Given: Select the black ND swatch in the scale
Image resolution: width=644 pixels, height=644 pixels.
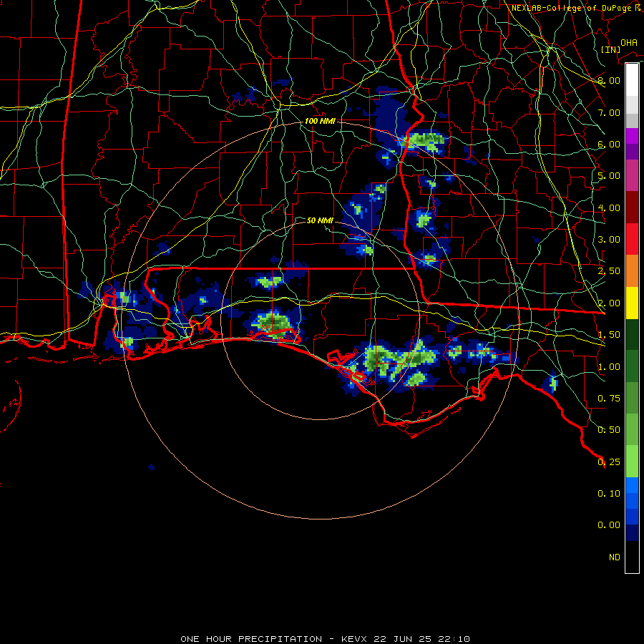Looking at the screenshot, I should (632, 557).
